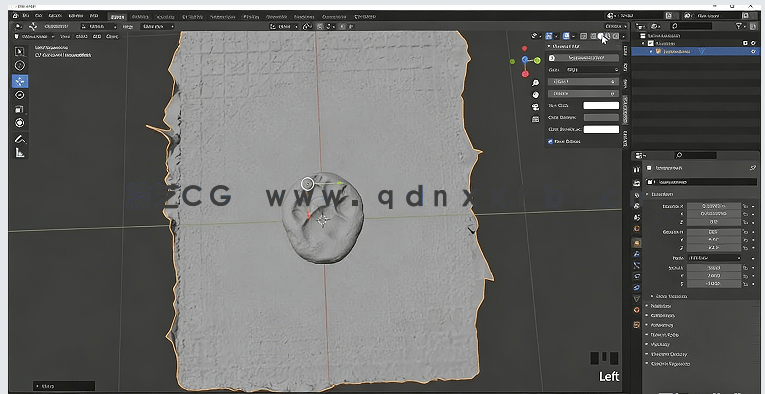Open the File menu
This screenshot has height=394, width=765.
tap(26, 16)
